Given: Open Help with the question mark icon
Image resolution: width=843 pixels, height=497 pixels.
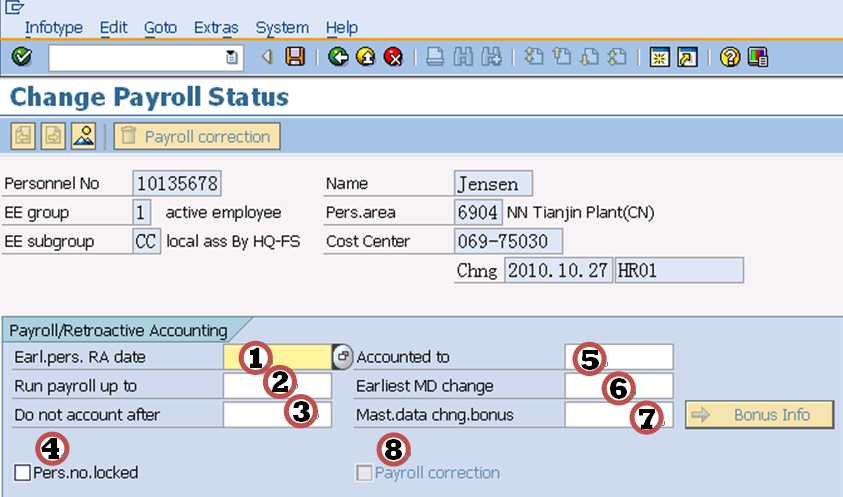Looking at the screenshot, I should pos(731,58).
